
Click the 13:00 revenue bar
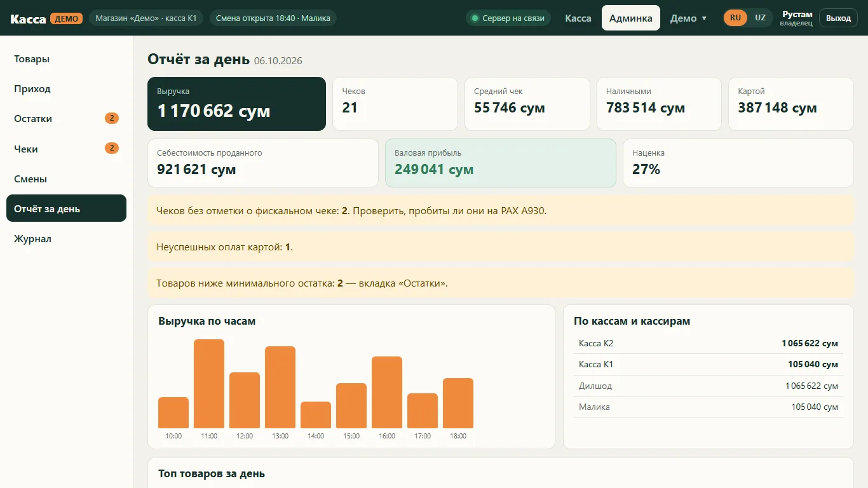280,387
